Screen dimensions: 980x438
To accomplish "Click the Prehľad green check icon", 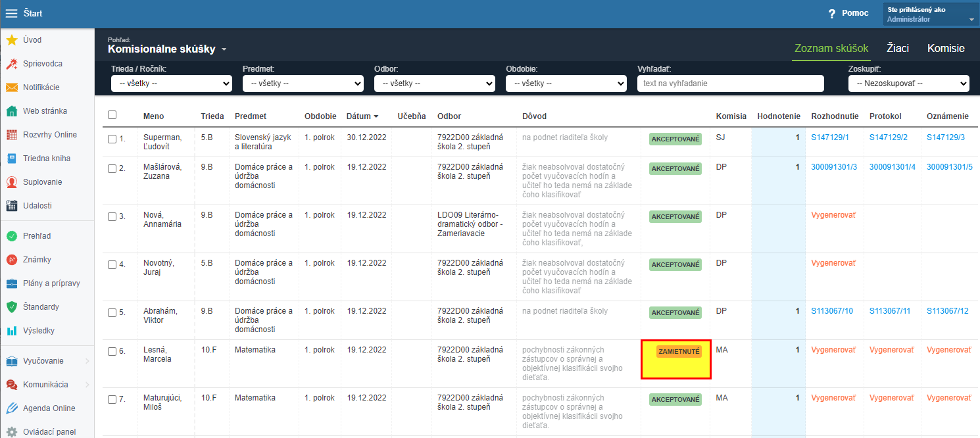I will click(12, 236).
